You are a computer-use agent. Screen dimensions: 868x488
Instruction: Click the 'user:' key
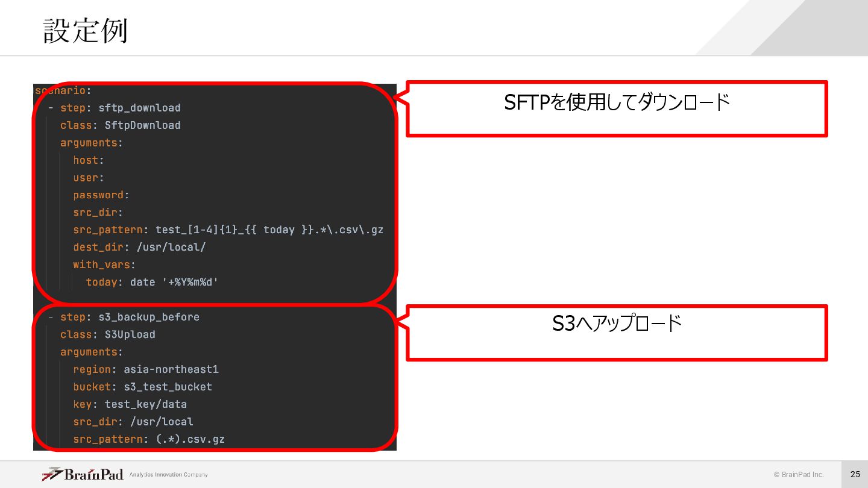pos(89,178)
